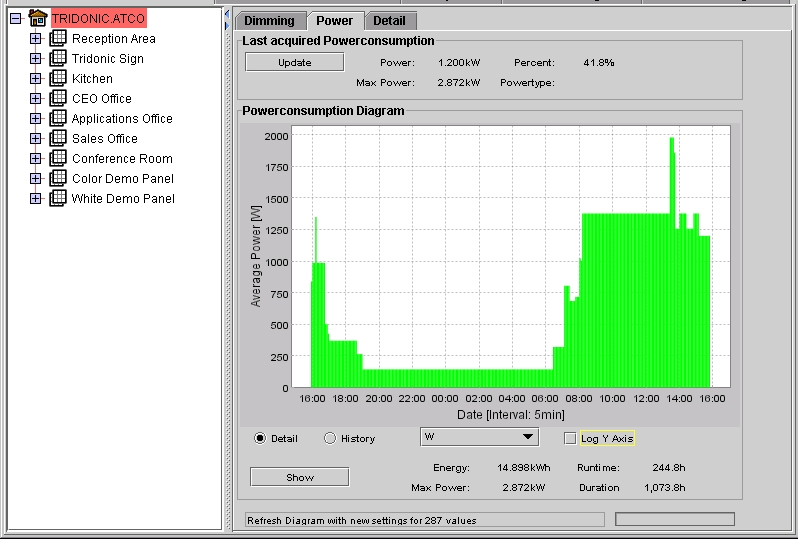
Task: Enable the Log Y Axis checkbox
Action: pyautogui.click(x=570, y=438)
